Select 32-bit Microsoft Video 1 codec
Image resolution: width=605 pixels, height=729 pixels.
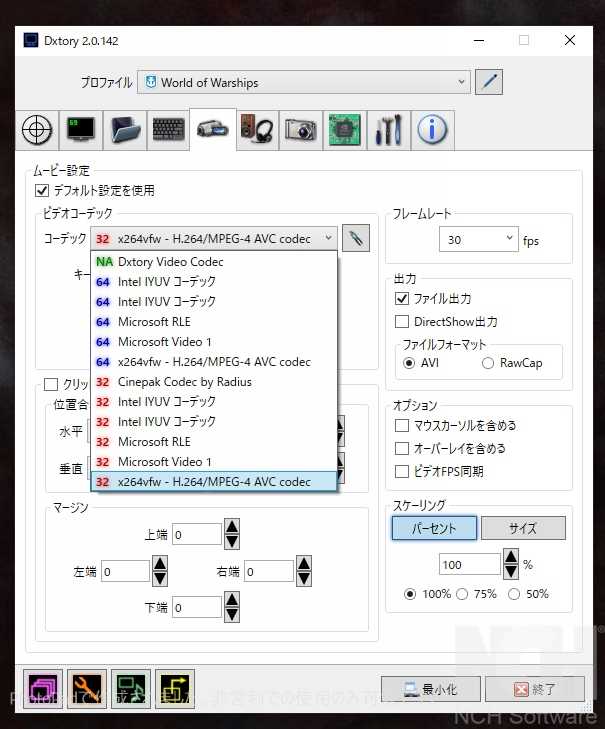pyautogui.click(x=213, y=462)
